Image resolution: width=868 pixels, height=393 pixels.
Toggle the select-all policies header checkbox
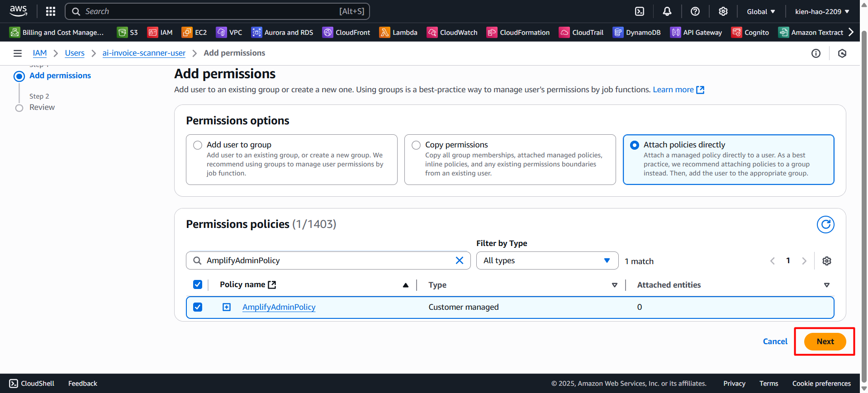[x=198, y=284]
